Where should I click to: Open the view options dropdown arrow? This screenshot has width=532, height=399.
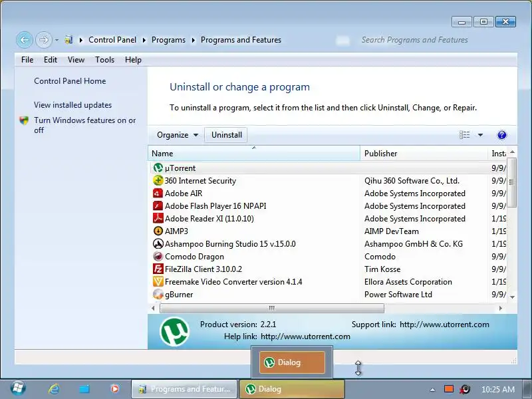point(480,135)
